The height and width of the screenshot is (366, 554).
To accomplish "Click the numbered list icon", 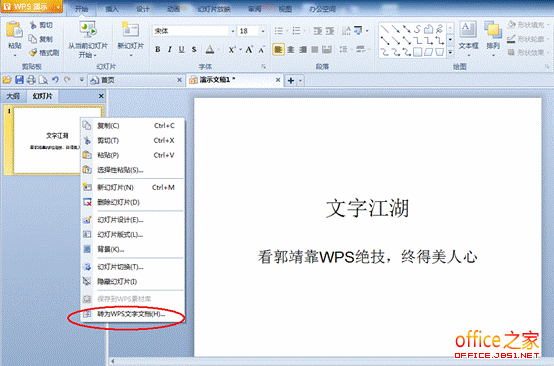I will pyautogui.click(x=296, y=31).
